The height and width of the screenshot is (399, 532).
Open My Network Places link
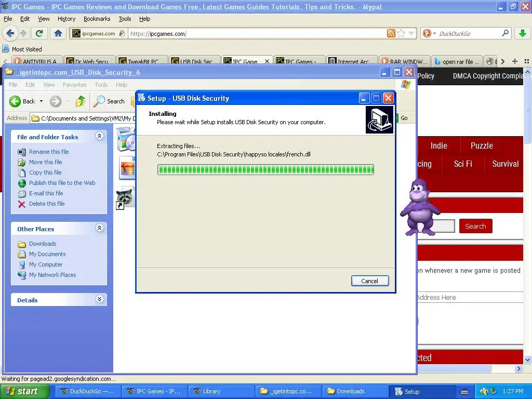[x=52, y=275]
